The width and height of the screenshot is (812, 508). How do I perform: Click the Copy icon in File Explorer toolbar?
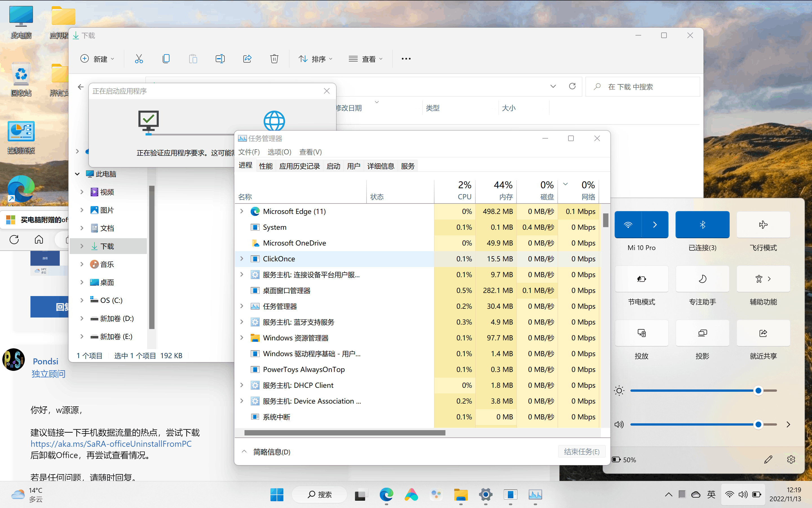click(166, 59)
